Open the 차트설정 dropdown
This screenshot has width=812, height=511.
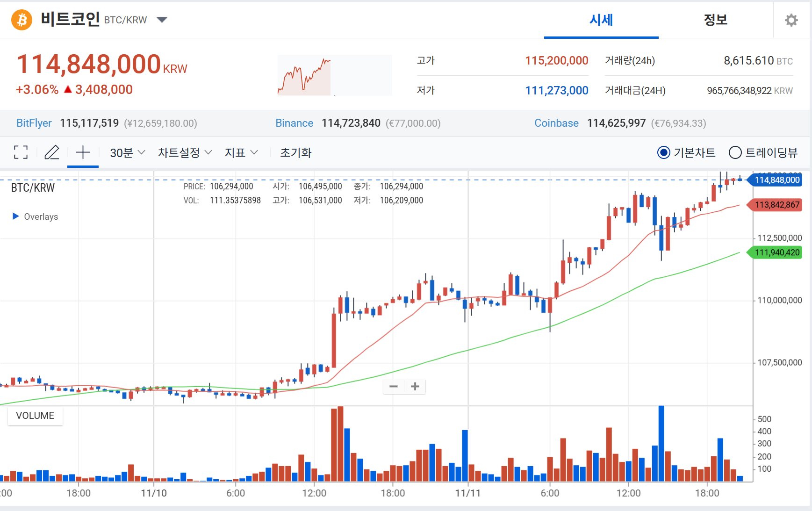point(185,152)
